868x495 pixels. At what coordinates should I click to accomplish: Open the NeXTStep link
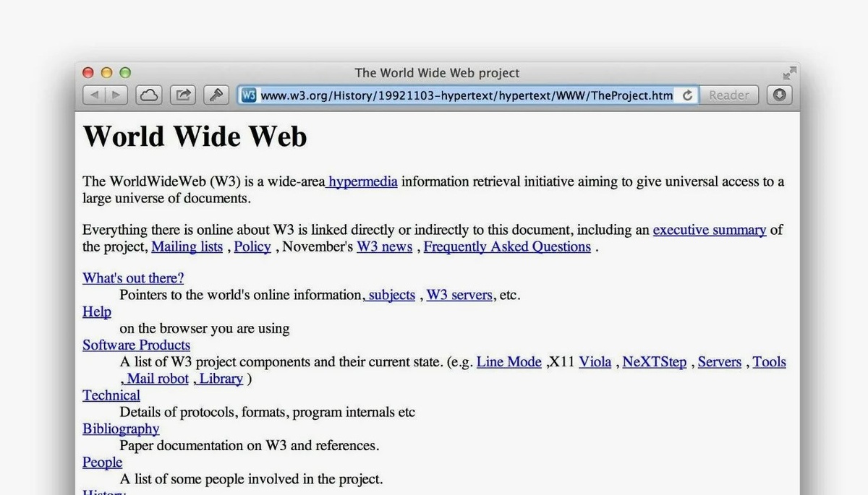tap(655, 362)
